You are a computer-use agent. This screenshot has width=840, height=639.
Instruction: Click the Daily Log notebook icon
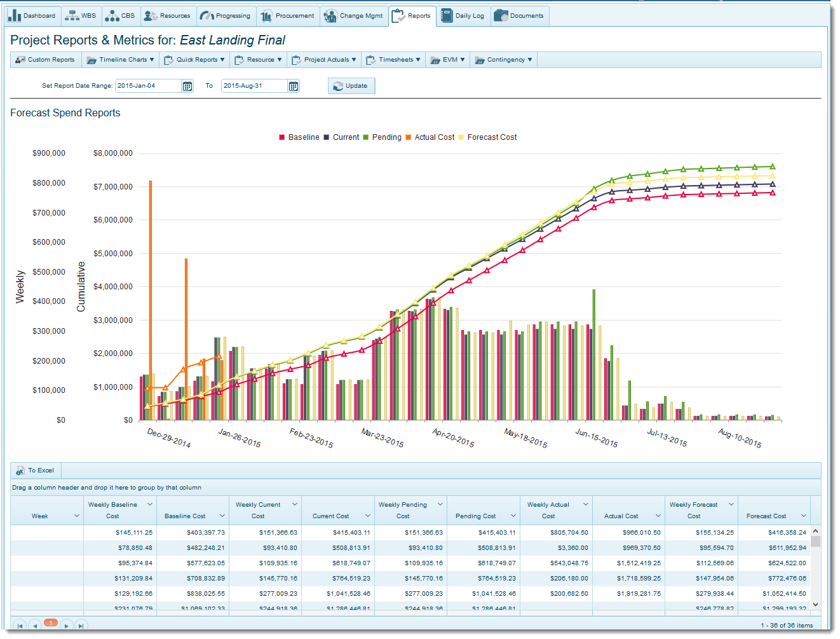[x=447, y=16]
